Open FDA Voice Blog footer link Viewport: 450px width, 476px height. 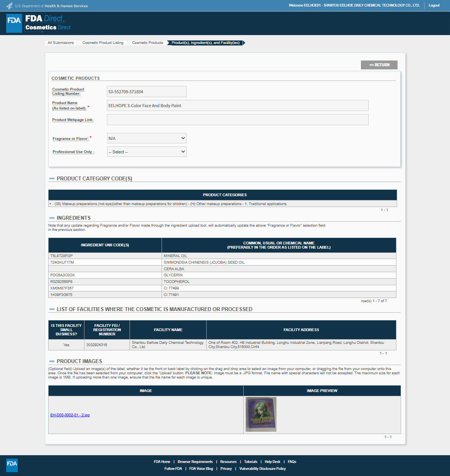(201, 469)
